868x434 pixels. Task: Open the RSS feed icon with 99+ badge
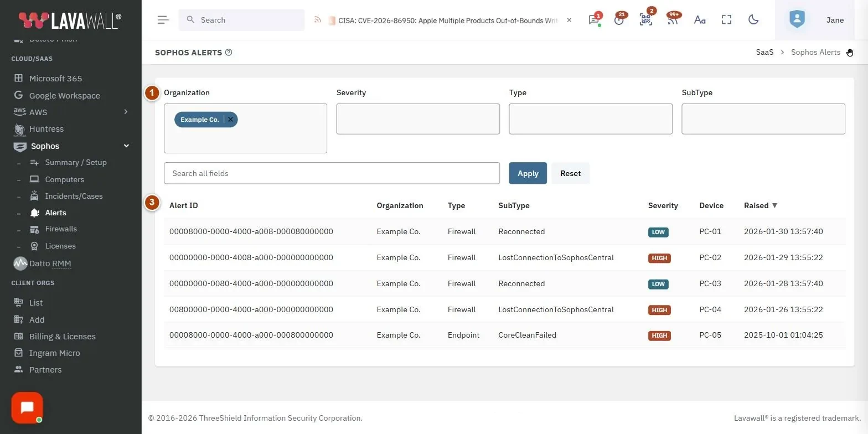coord(672,20)
